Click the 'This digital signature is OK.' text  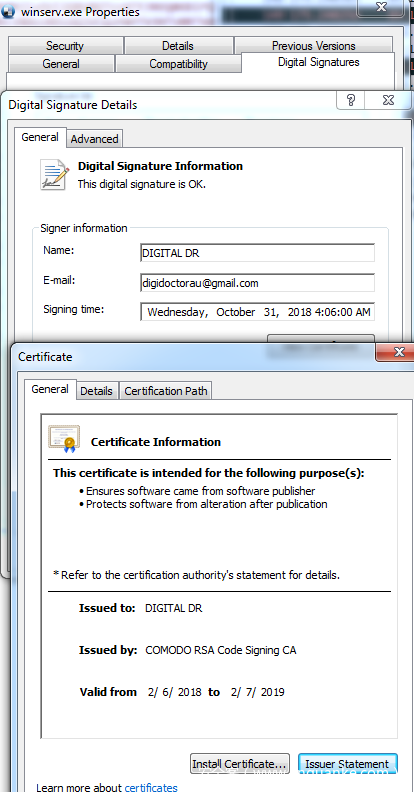[x=141, y=184]
